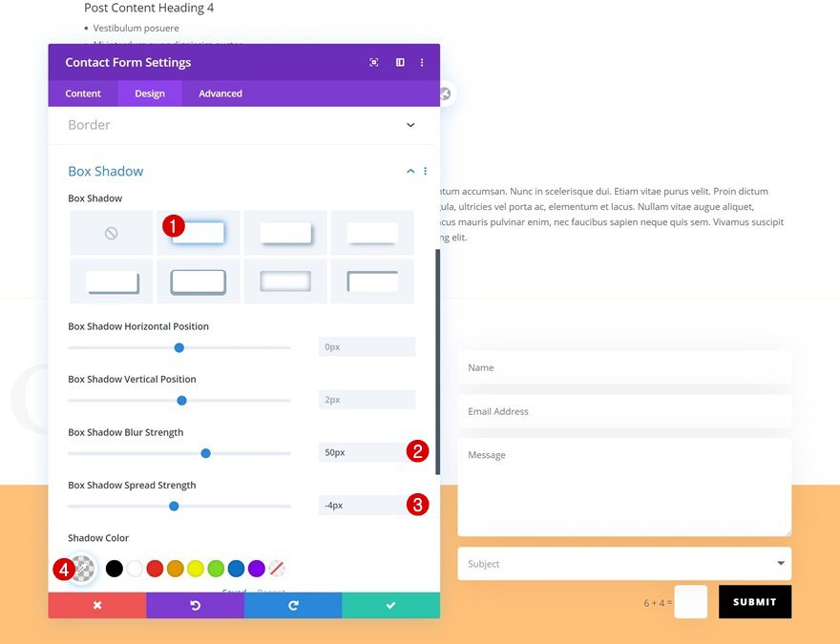Click the Name field in the contact form
The image size is (840, 644).
point(624,367)
